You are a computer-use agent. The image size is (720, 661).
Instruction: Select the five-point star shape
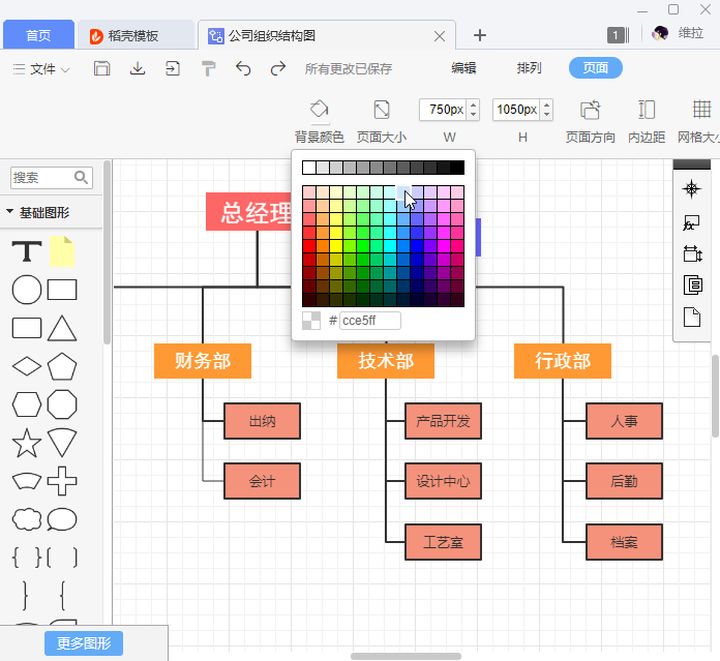[x=27, y=443]
